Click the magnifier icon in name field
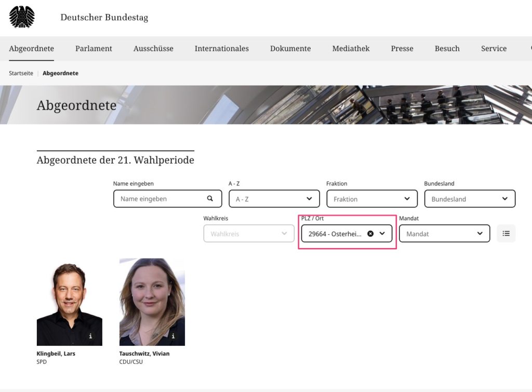Viewport: 532px width, 392px height. pyautogui.click(x=210, y=198)
